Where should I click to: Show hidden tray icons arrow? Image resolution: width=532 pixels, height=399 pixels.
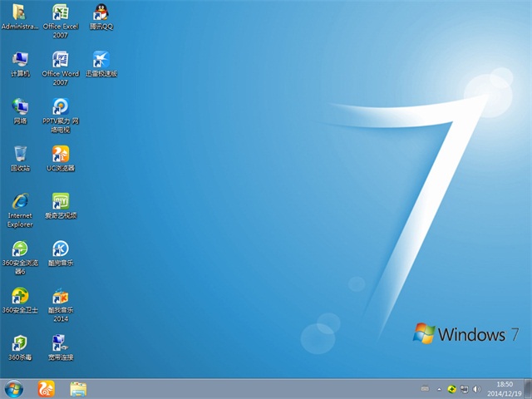pos(439,389)
